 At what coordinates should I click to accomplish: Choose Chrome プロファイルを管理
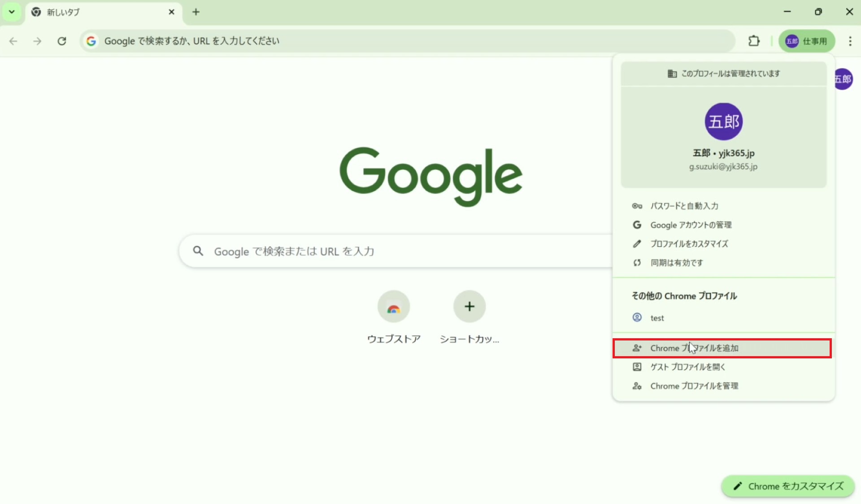[694, 386]
